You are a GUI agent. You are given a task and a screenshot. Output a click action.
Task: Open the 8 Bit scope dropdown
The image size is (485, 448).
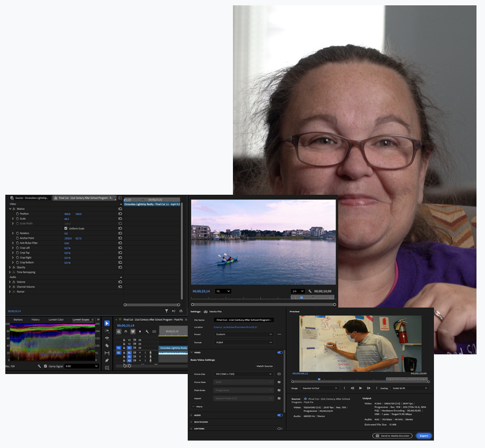(82, 366)
